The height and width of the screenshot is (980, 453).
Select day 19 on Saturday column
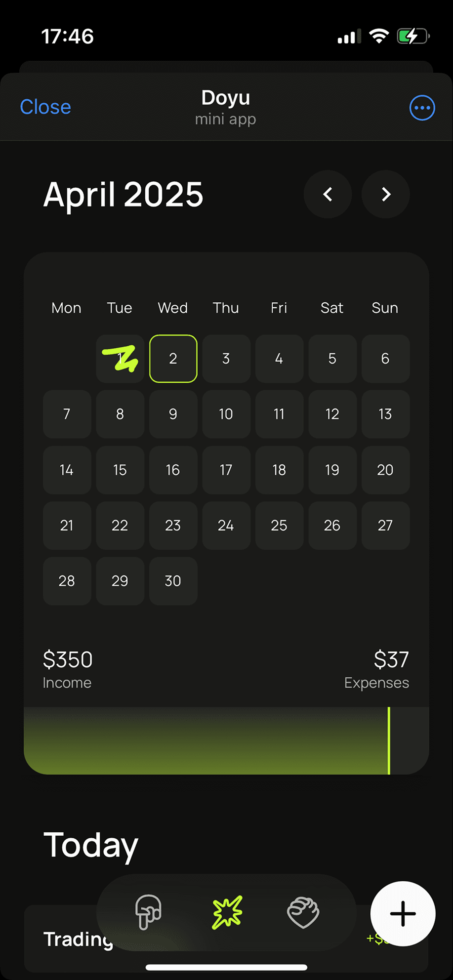pyautogui.click(x=332, y=470)
